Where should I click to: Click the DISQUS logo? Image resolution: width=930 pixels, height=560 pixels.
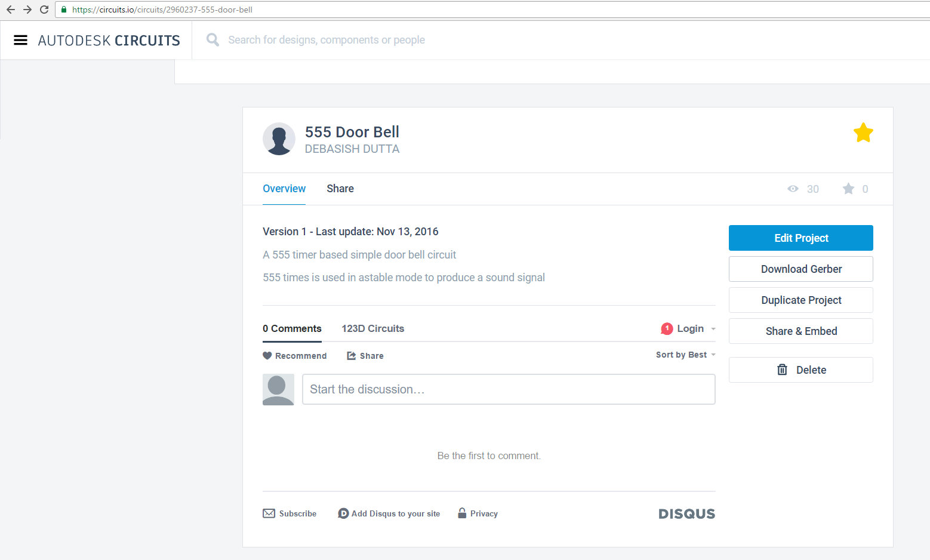click(686, 514)
